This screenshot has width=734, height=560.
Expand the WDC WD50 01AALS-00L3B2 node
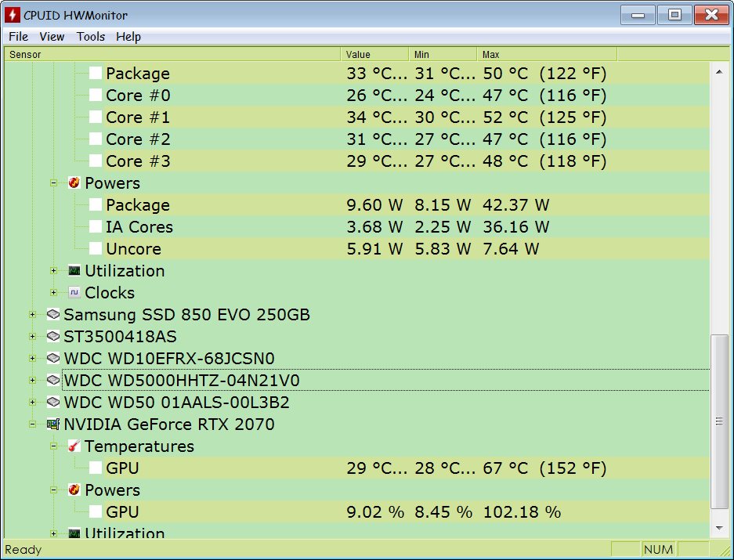point(32,402)
